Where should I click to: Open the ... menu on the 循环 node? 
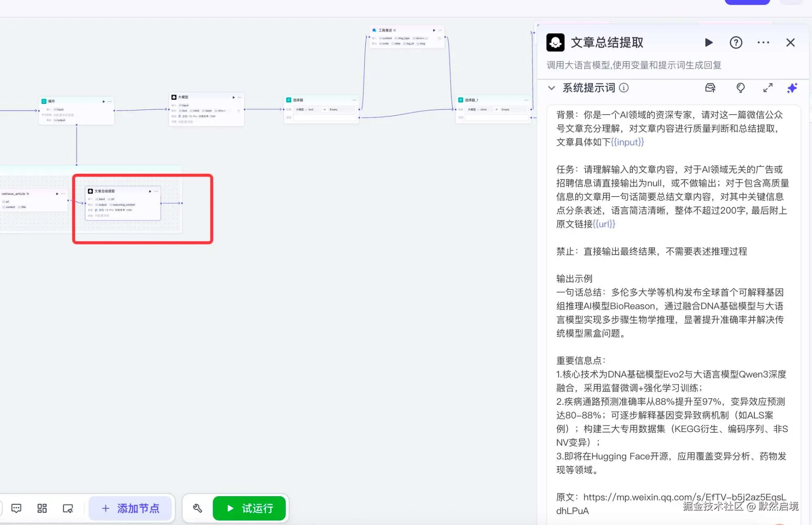109,101
